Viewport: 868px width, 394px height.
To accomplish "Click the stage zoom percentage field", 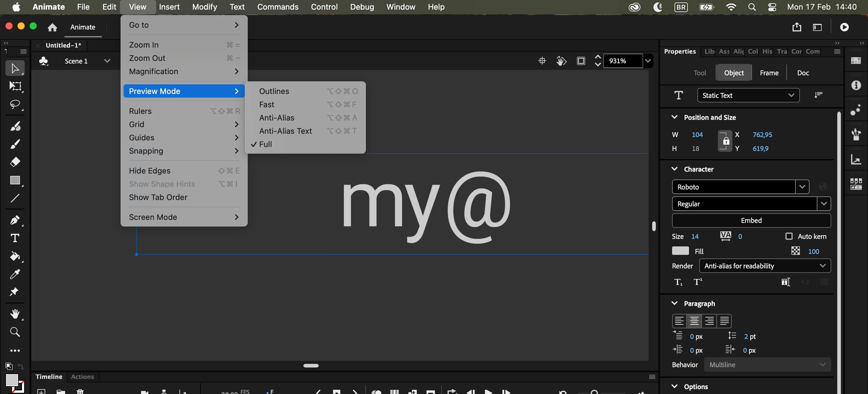I will (x=622, y=61).
